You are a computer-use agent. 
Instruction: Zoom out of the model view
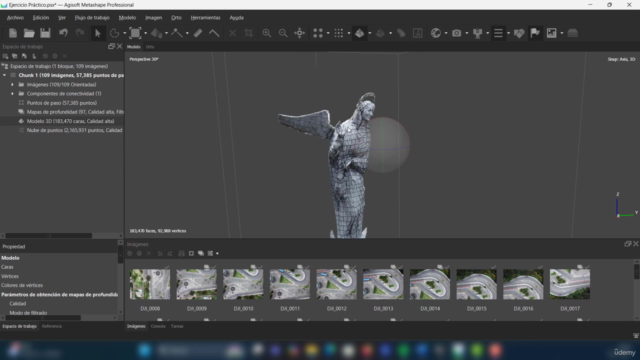coord(283,33)
